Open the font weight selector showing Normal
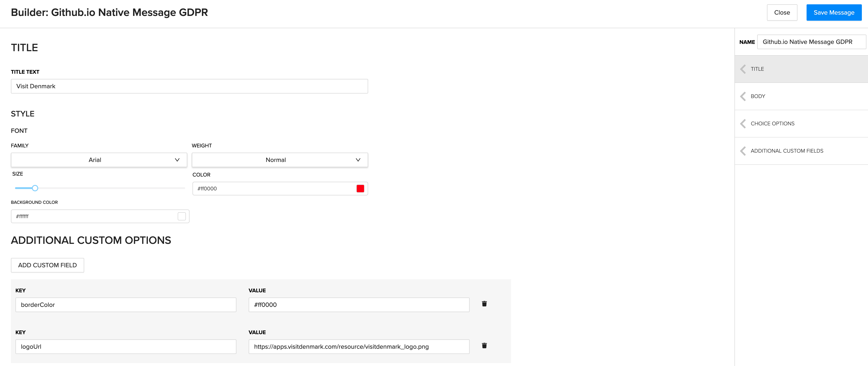Viewport: 868px width, 366px height. click(x=280, y=160)
